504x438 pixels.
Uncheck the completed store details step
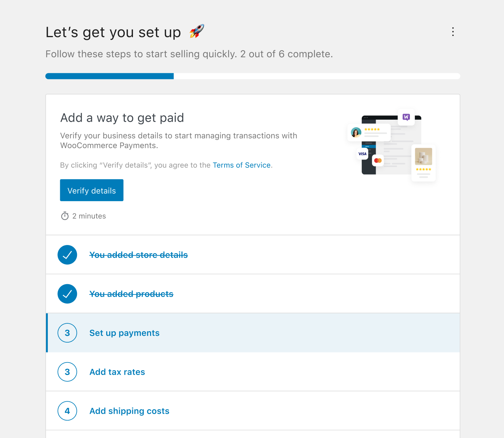click(67, 255)
